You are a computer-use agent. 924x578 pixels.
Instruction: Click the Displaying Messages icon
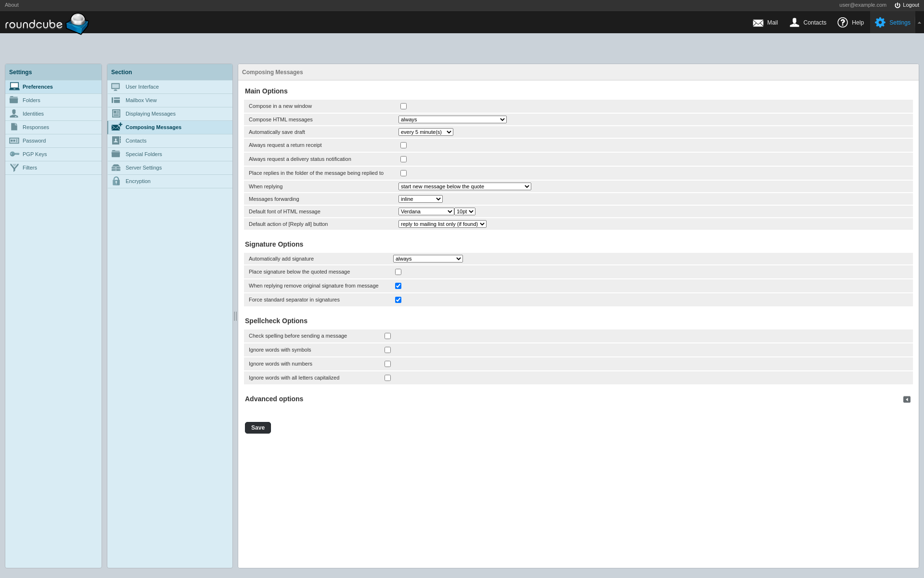(x=116, y=114)
